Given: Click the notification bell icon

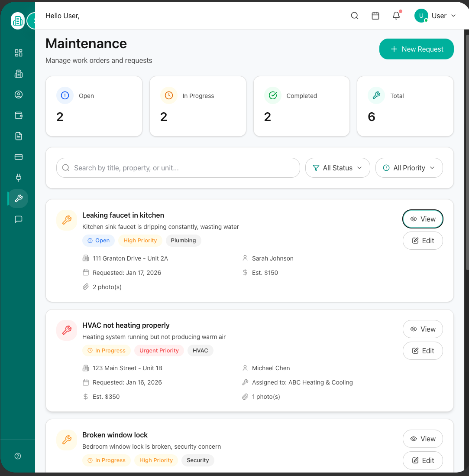Looking at the screenshot, I should click(396, 16).
